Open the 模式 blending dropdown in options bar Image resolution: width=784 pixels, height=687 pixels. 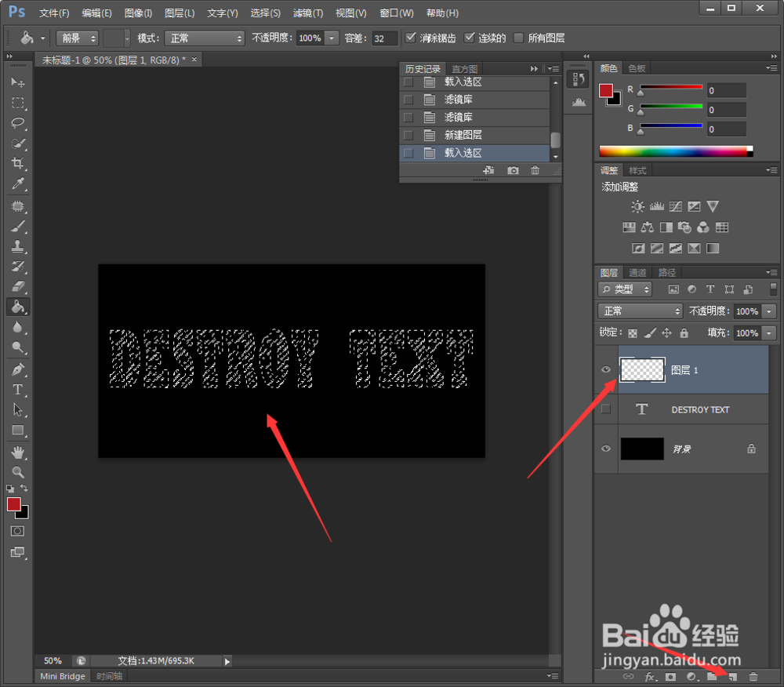204,37
